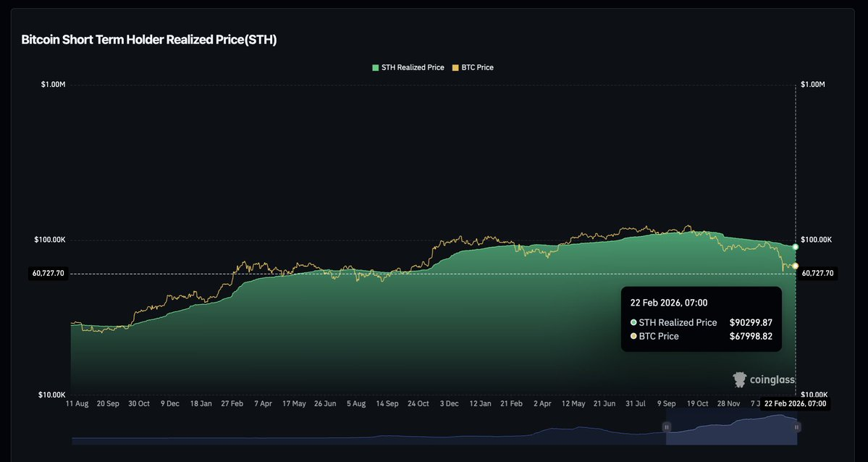Click the green STH Realized Price legend square

tap(375, 67)
